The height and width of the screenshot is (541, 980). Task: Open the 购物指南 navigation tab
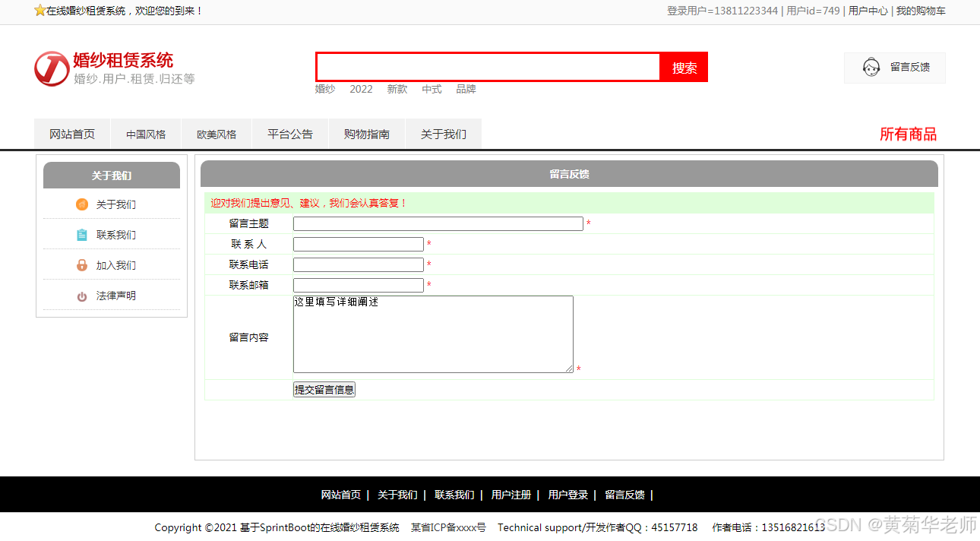[x=367, y=134]
